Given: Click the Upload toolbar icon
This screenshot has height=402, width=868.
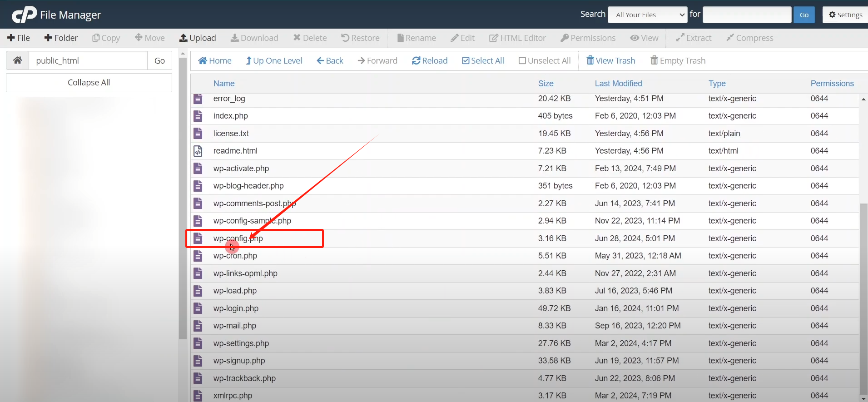Looking at the screenshot, I should tap(184, 38).
